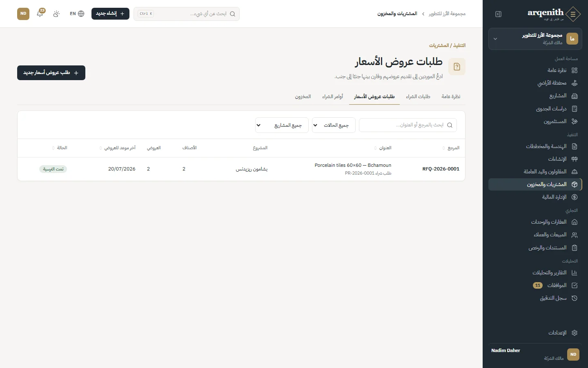Open المستندات والرخص sidebar item

[535, 248]
